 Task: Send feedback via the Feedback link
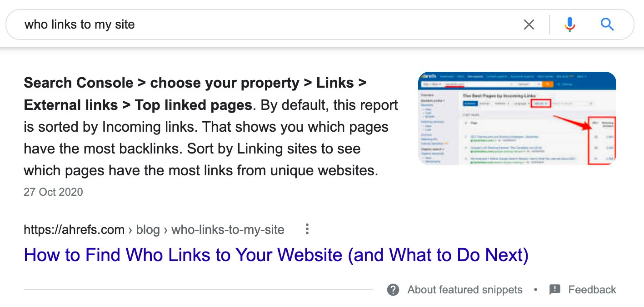[592, 289]
